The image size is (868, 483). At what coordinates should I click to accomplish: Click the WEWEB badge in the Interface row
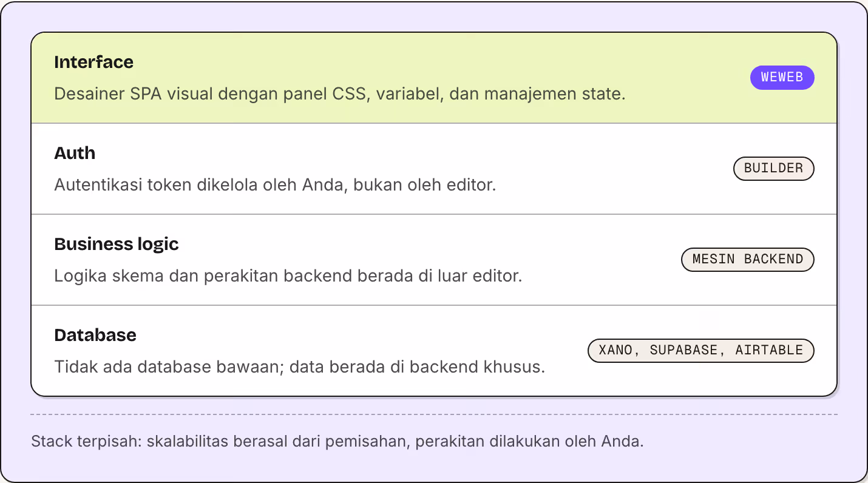point(782,78)
